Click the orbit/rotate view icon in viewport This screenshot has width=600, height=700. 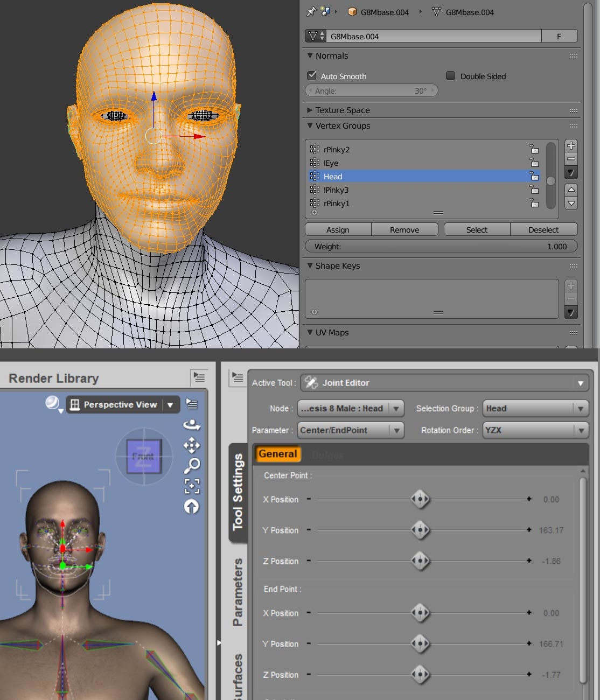click(192, 425)
